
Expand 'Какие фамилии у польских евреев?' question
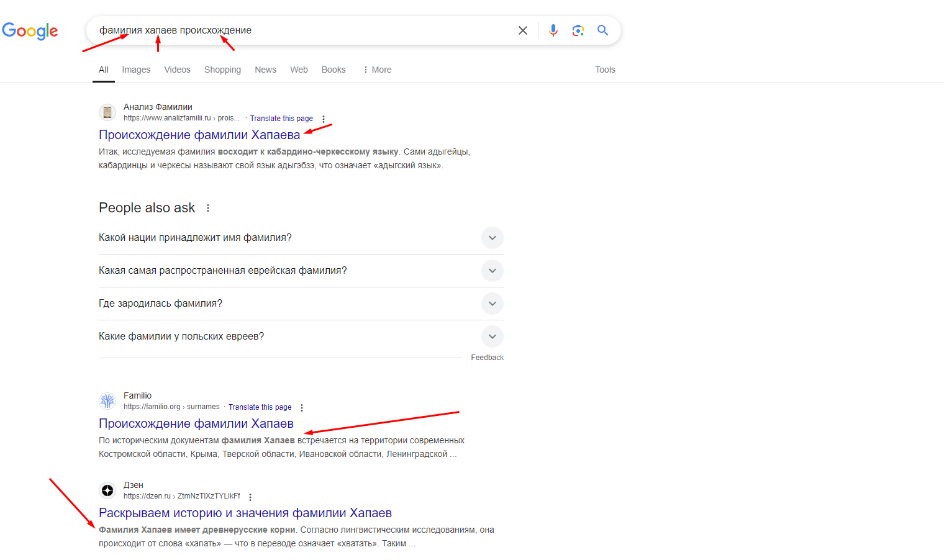(492, 336)
